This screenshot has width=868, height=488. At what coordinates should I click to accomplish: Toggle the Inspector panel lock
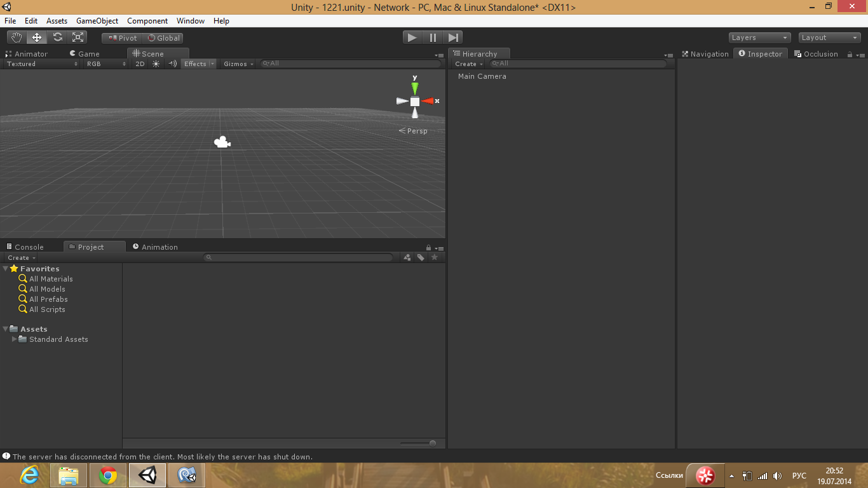click(x=850, y=55)
